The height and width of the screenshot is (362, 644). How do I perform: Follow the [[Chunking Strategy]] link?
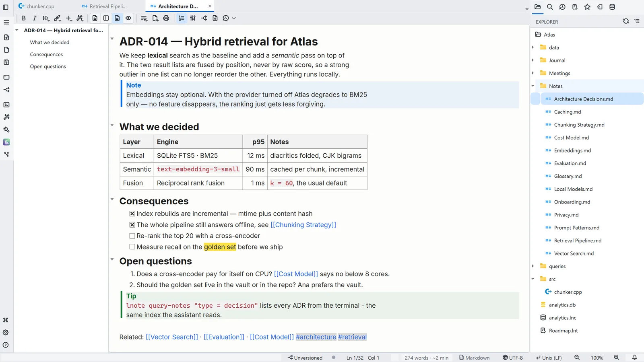(x=303, y=225)
